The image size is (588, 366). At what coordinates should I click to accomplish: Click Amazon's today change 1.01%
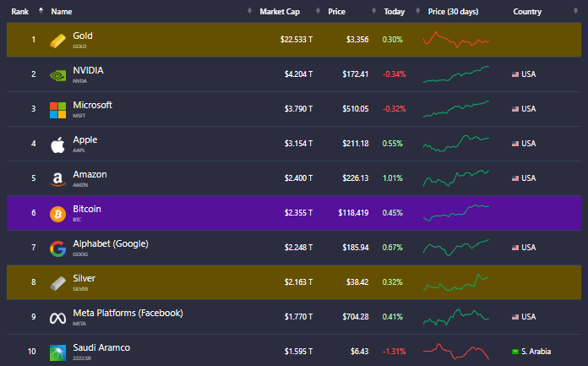point(393,178)
